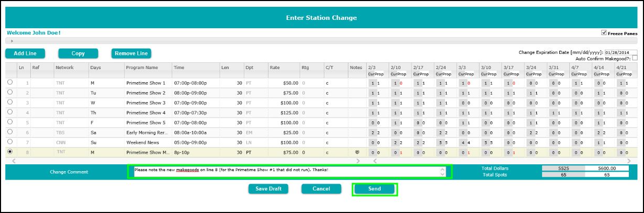The height and width of the screenshot is (213, 644).
Task: Click the Primetime Show 5 program cell
Action: pos(148,122)
